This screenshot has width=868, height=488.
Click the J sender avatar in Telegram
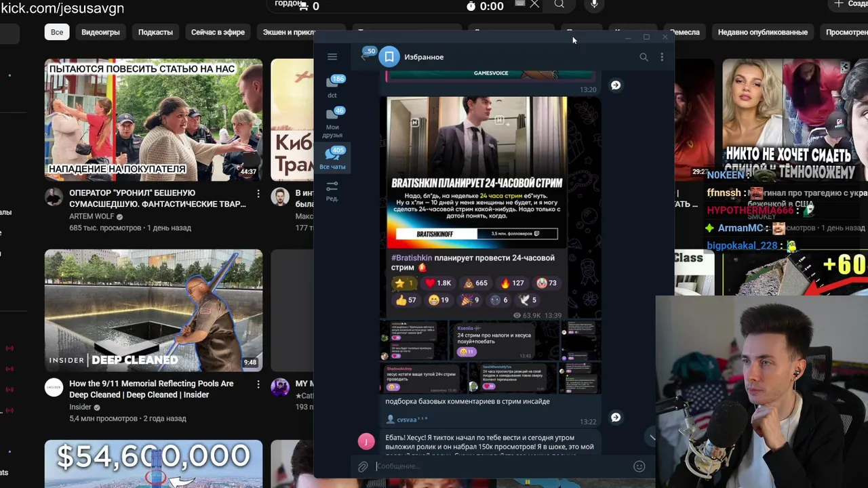point(366,442)
